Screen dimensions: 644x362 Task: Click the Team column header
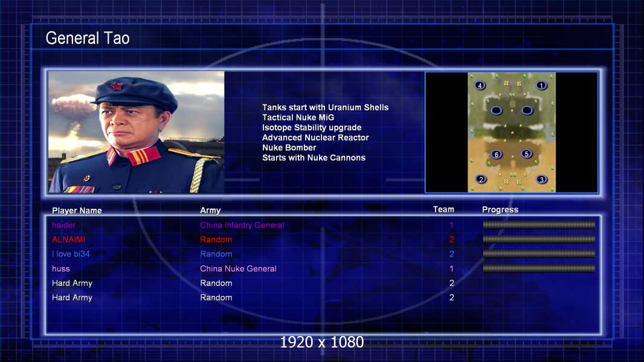click(443, 209)
